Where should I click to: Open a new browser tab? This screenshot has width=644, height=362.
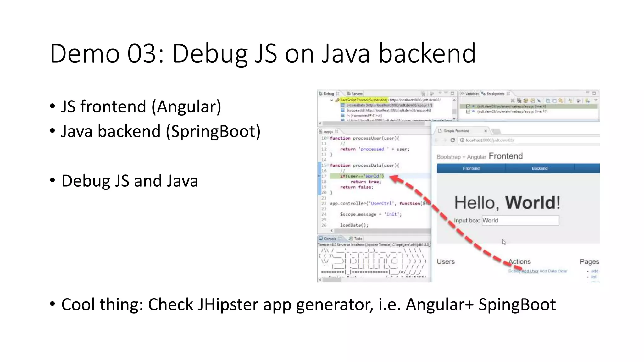[496, 131]
